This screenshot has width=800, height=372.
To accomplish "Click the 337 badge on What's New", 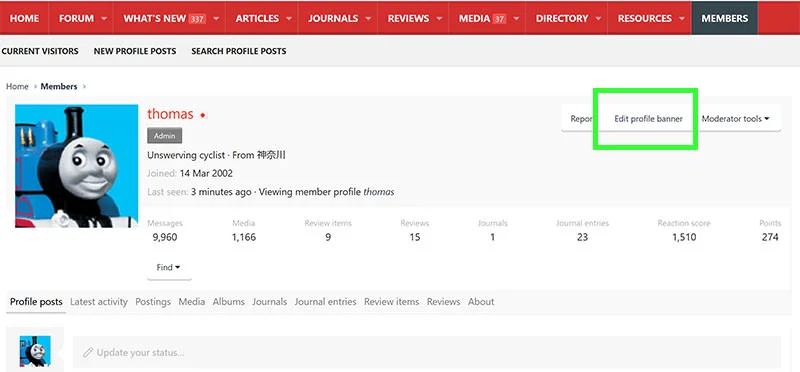I will pyautogui.click(x=197, y=19).
